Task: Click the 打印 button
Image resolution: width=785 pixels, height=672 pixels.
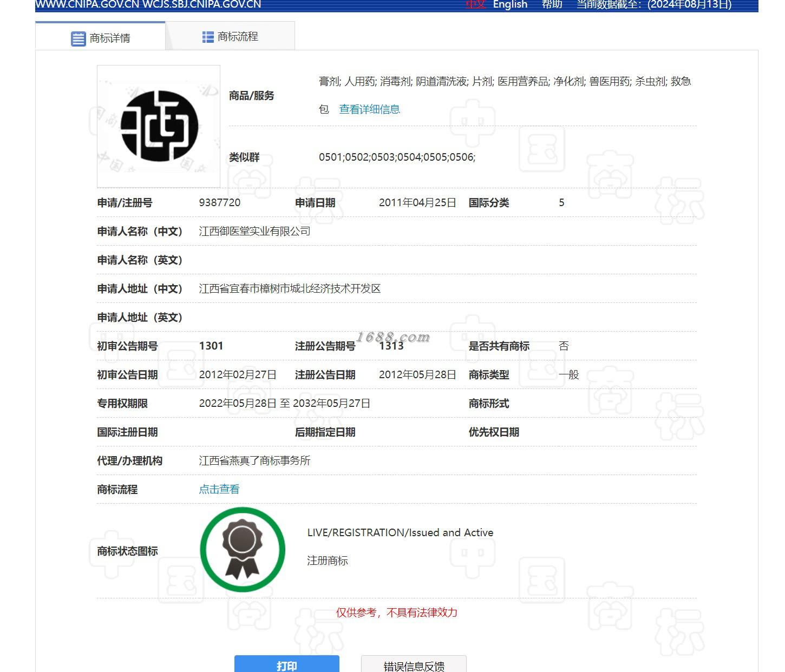Action: click(287, 665)
